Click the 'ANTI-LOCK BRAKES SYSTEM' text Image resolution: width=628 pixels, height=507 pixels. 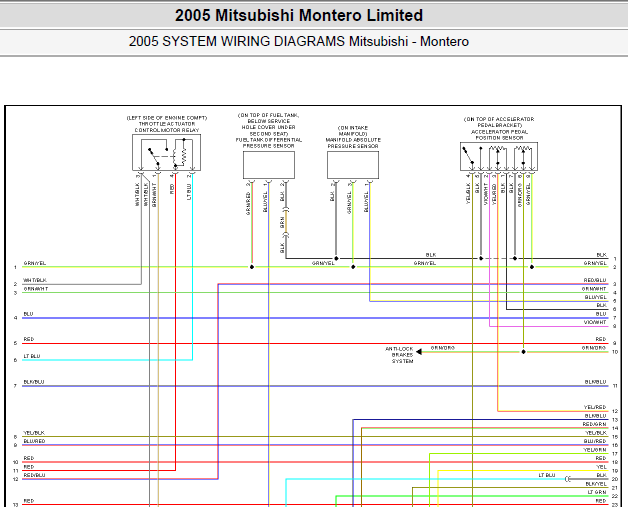click(x=399, y=355)
